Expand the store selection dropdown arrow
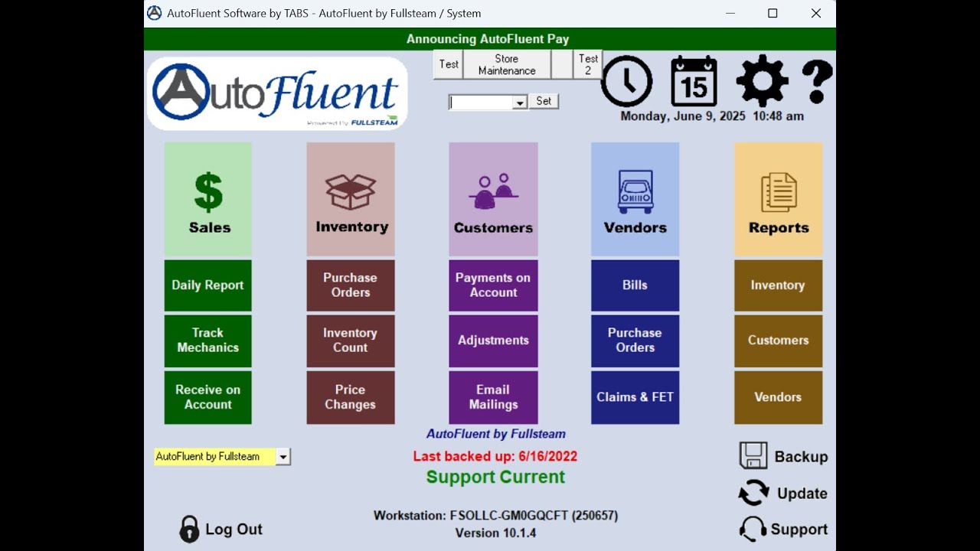This screenshot has height=551, width=980. [x=520, y=103]
